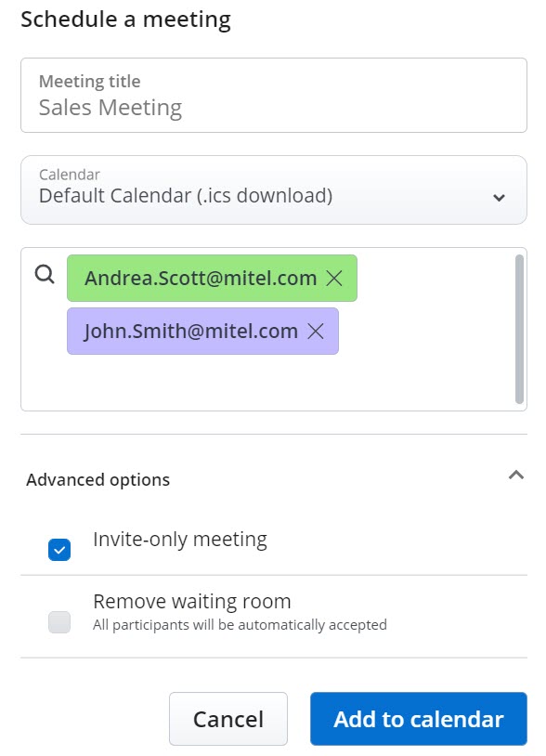Viewport: 546px width, 756px height.
Task: Open the Default Calendar (.ics download) selector
Action: click(x=274, y=190)
